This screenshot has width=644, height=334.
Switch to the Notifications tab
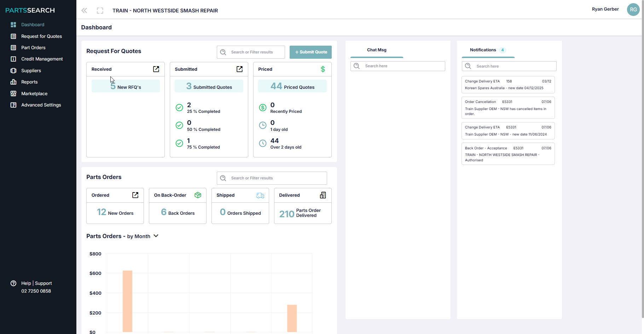(x=483, y=50)
